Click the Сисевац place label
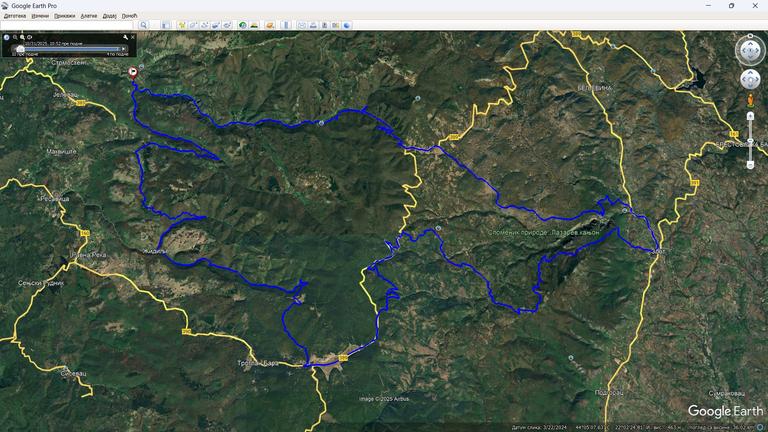The image size is (768, 432). coord(73,373)
